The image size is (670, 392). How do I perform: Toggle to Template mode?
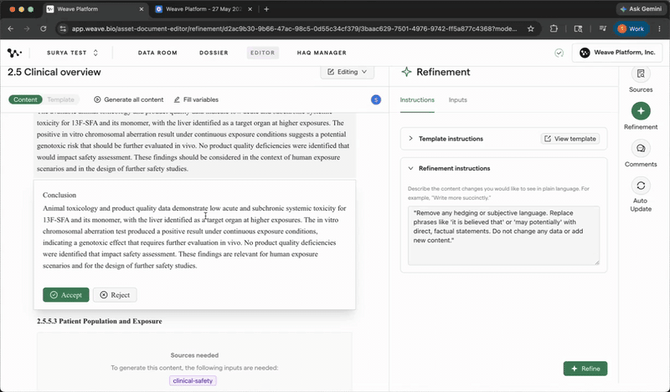pos(61,100)
